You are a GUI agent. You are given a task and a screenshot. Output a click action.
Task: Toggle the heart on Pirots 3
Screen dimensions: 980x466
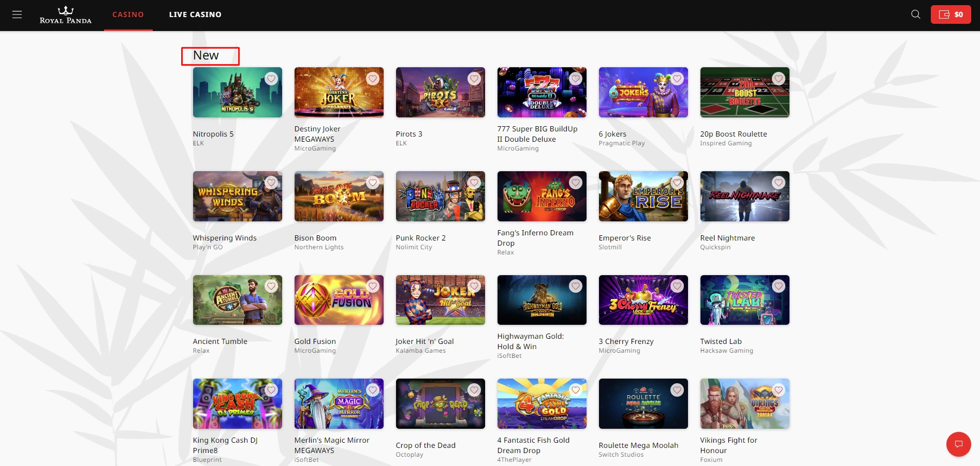point(474,79)
